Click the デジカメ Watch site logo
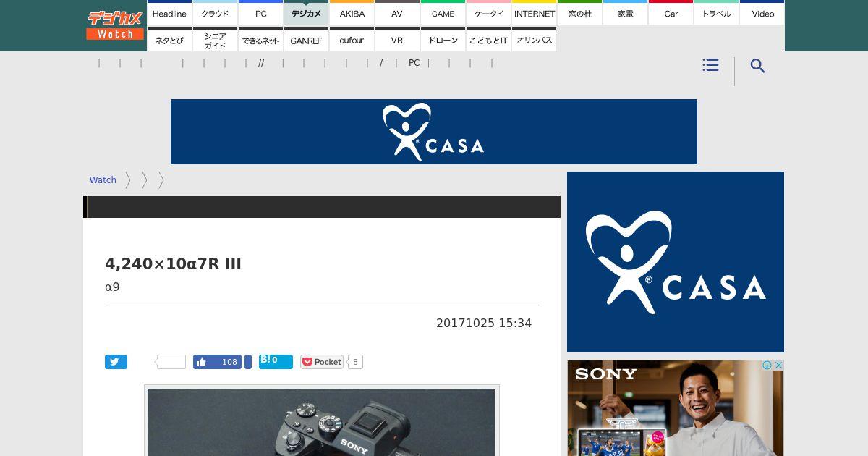The image size is (868, 456). pos(116,25)
